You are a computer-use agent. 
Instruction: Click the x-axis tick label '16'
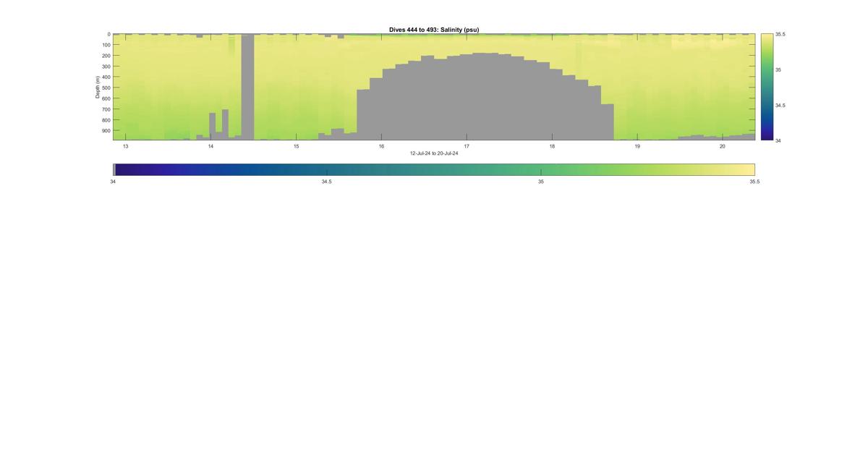(x=381, y=146)
